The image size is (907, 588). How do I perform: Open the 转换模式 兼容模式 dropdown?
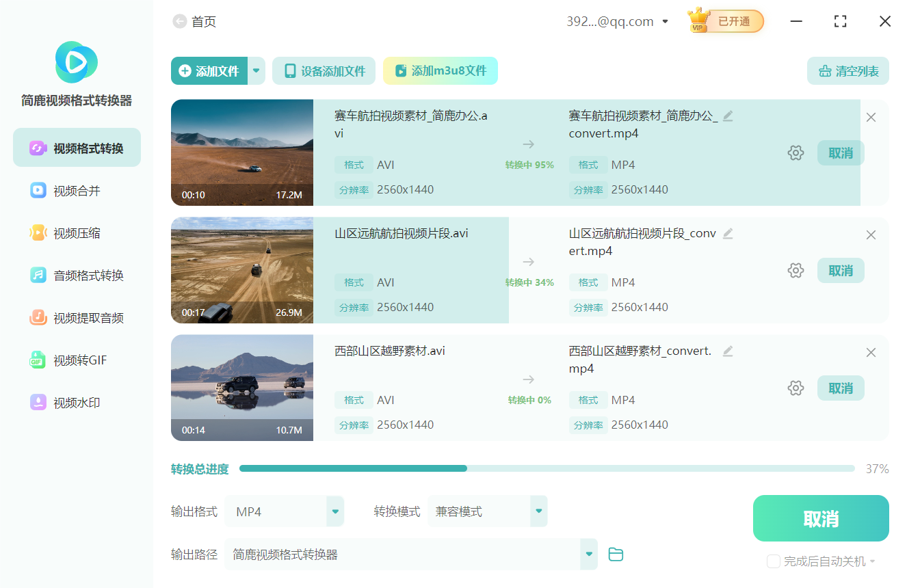point(538,511)
